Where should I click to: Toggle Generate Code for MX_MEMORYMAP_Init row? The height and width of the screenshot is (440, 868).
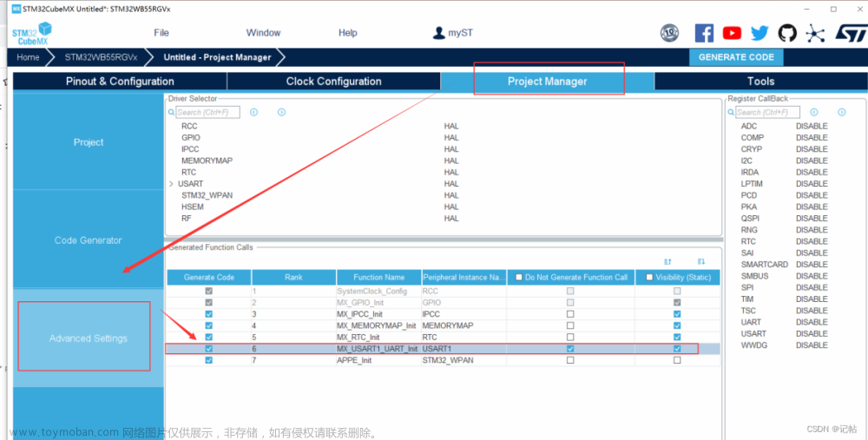(x=208, y=325)
